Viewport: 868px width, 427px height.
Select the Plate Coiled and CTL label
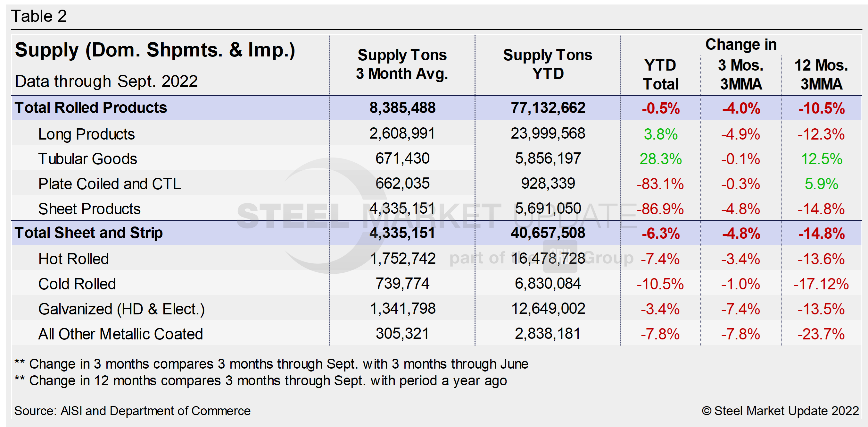click(x=110, y=184)
